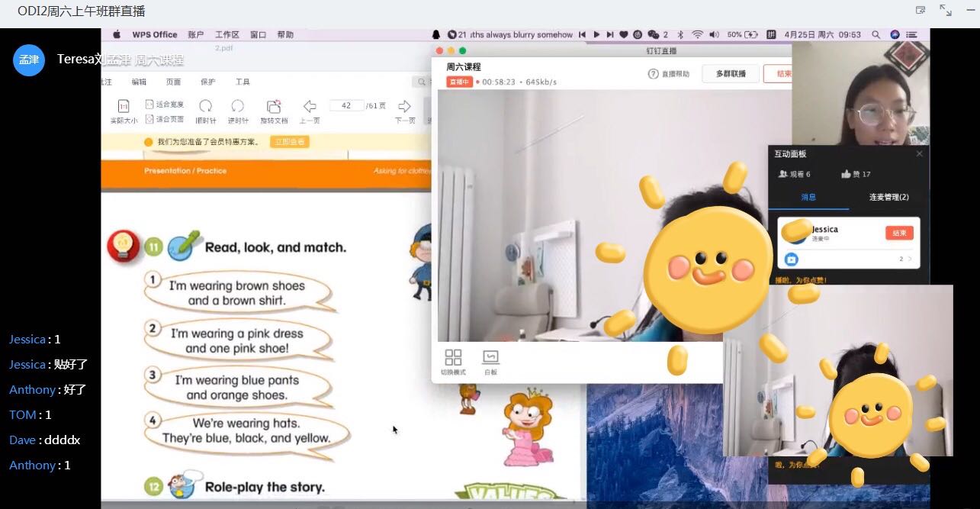Go to previous page with 上一页 arrow
This screenshot has height=509, width=980.
pyautogui.click(x=310, y=107)
